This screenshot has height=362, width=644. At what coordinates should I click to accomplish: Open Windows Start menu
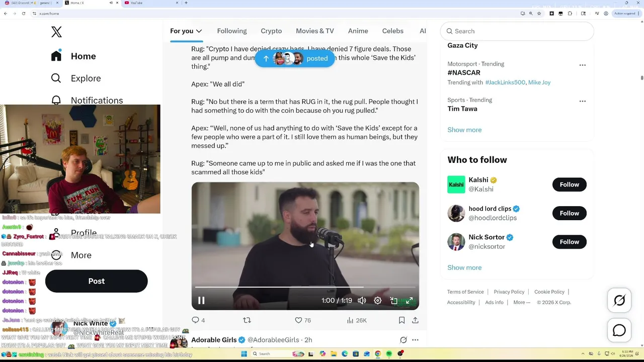(244, 354)
